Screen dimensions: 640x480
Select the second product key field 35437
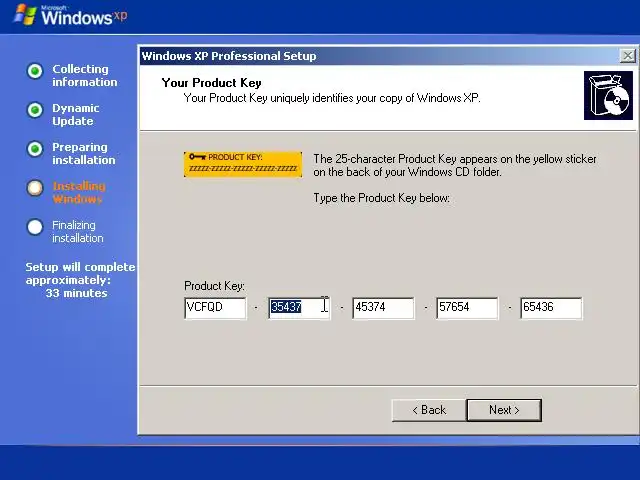(299, 308)
